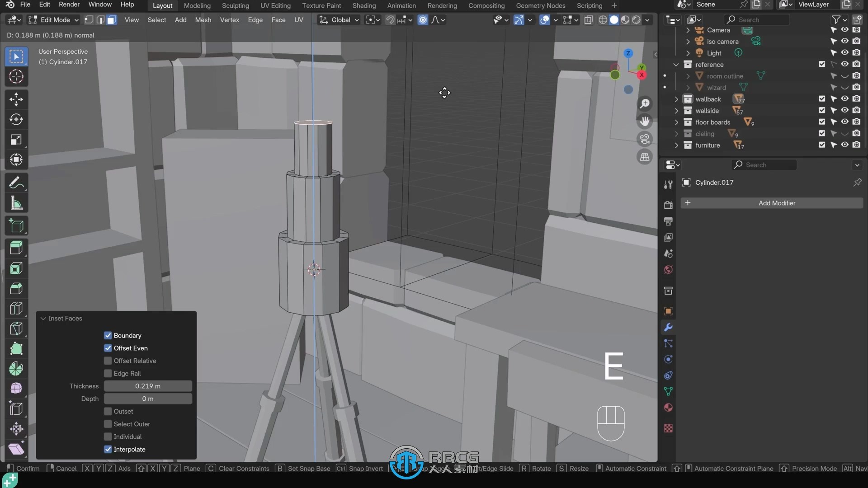This screenshot has width=868, height=488.
Task: Click the Cancel button
Action: (66, 468)
